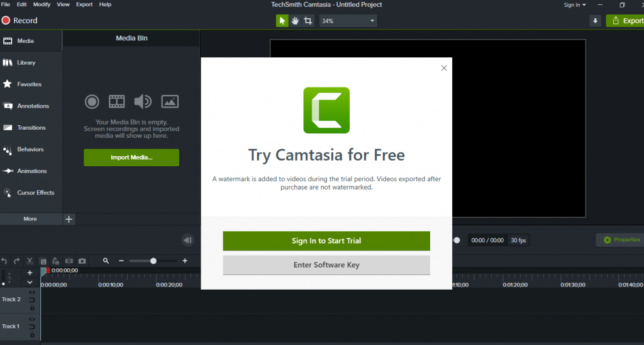The width and height of the screenshot is (644, 345).
Task: Expand the track options chevron below add-track
Action: (30, 283)
